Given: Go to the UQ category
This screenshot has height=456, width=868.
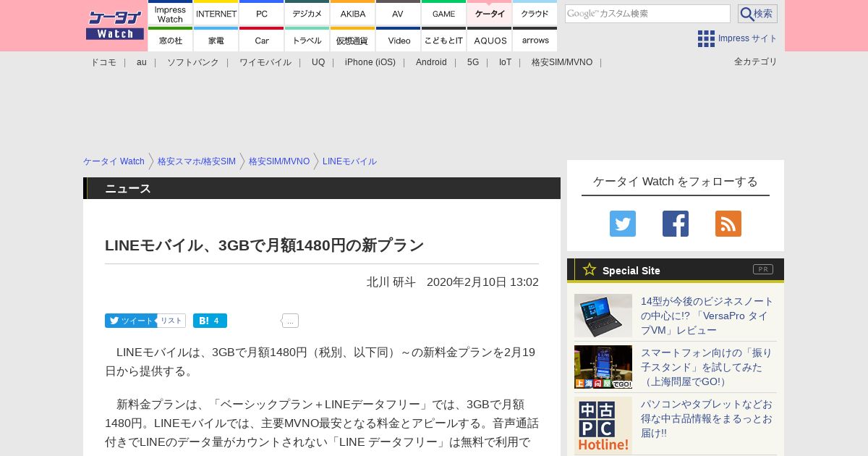Looking at the screenshot, I should [318, 62].
